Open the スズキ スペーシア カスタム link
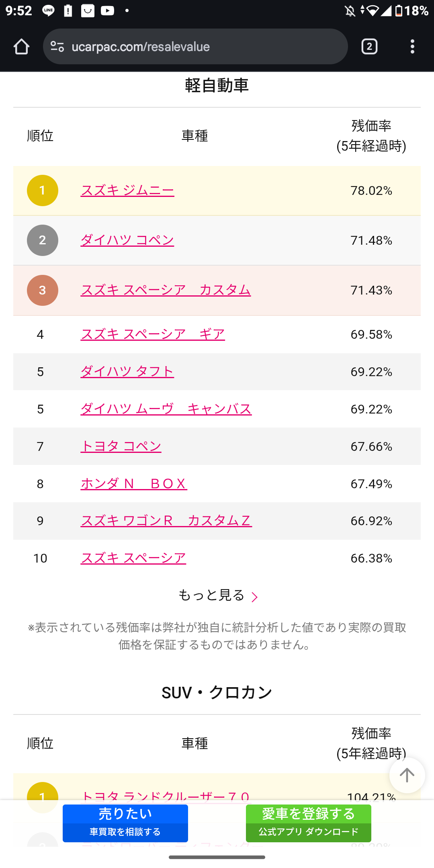This screenshot has width=434, height=868. tap(166, 290)
